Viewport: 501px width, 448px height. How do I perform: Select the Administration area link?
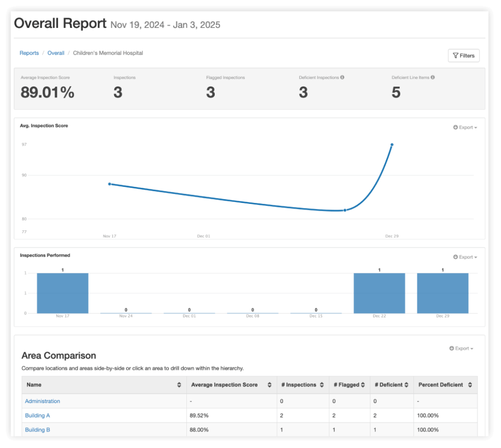click(x=43, y=401)
